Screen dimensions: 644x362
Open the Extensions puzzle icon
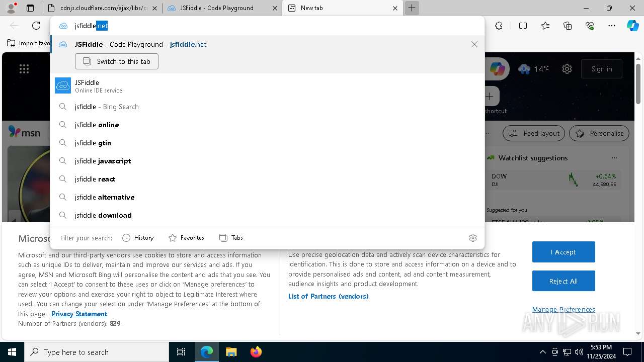coord(499,26)
